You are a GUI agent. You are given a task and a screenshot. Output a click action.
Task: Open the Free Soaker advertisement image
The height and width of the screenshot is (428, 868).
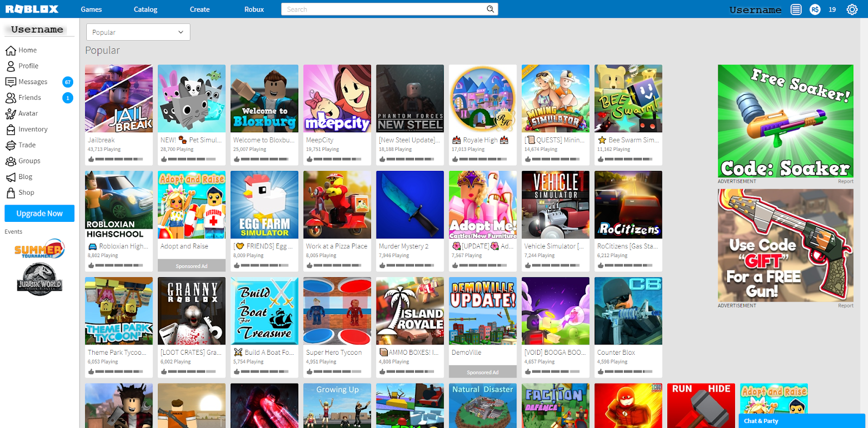(786, 122)
